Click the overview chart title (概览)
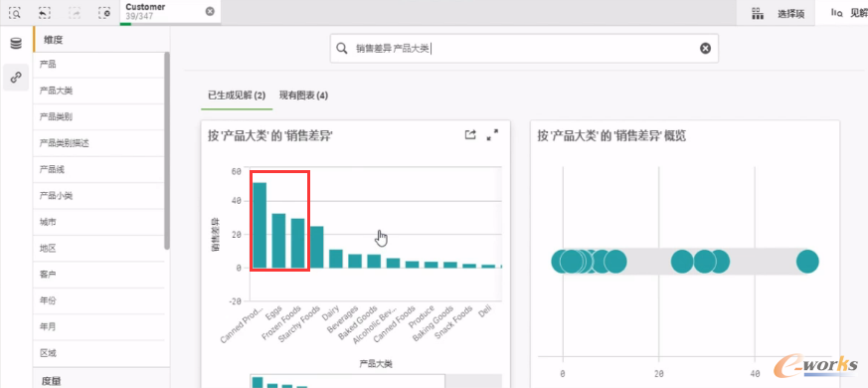Viewport: 868px width, 388px height. pyautogui.click(x=611, y=135)
